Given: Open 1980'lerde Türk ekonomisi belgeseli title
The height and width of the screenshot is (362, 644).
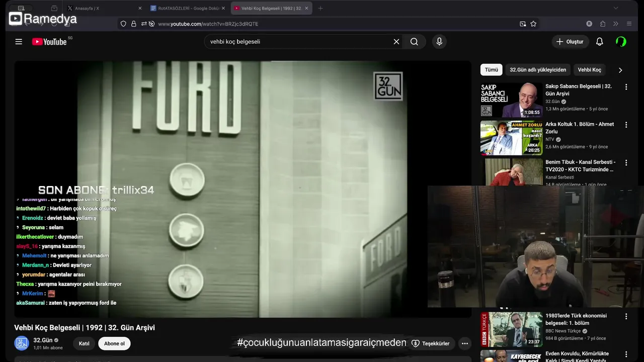Looking at the screenshot, I should click(576, 319).
